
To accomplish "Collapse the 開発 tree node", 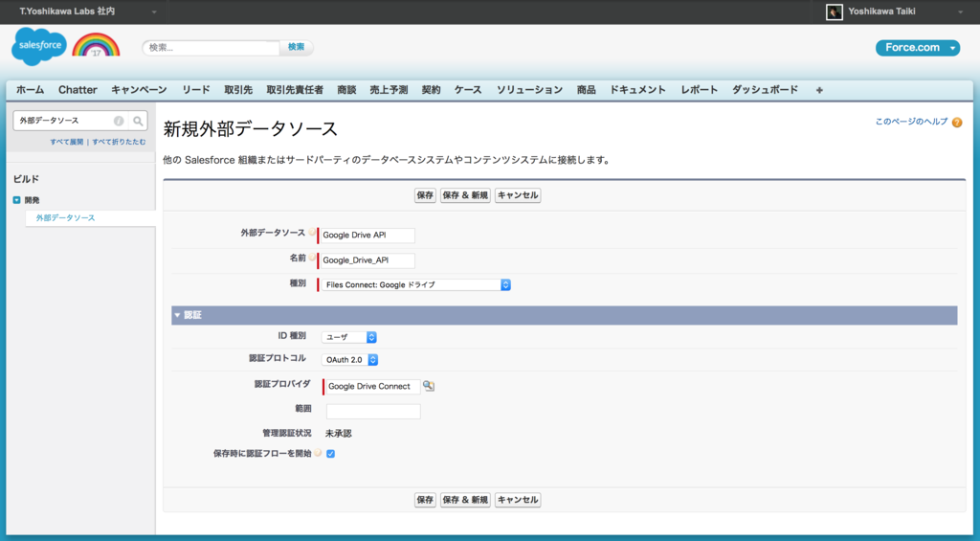I will click(17, 200).
